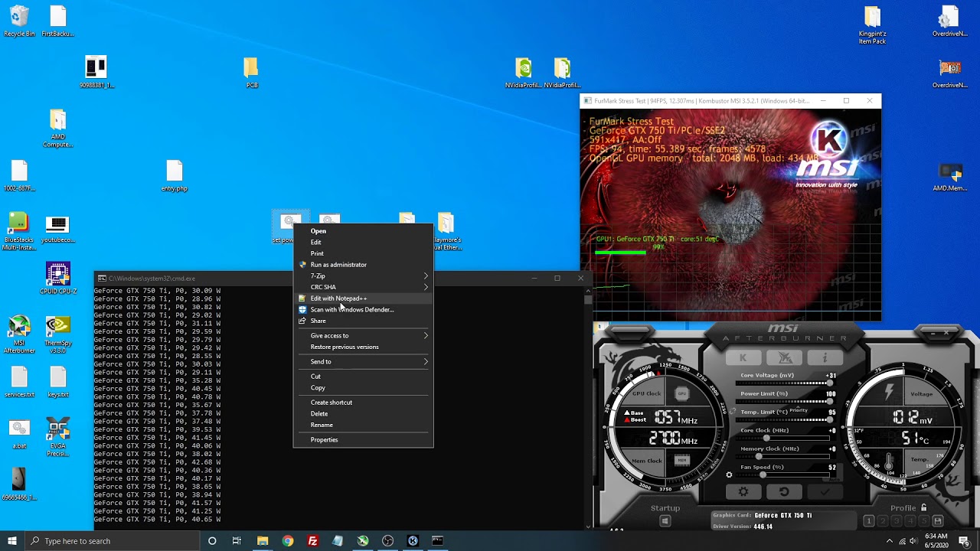Viewport: 980px width, 551px height.
Task: Open Chrome from taskbar
Action: 287,541
